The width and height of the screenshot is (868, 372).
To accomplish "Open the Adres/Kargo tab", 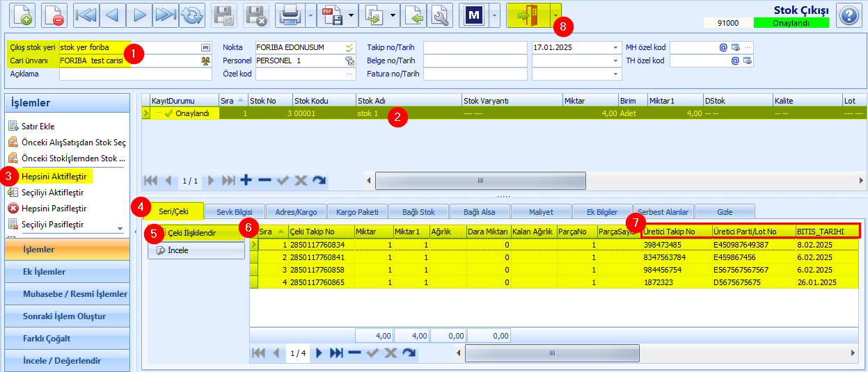I will [296, 211].
